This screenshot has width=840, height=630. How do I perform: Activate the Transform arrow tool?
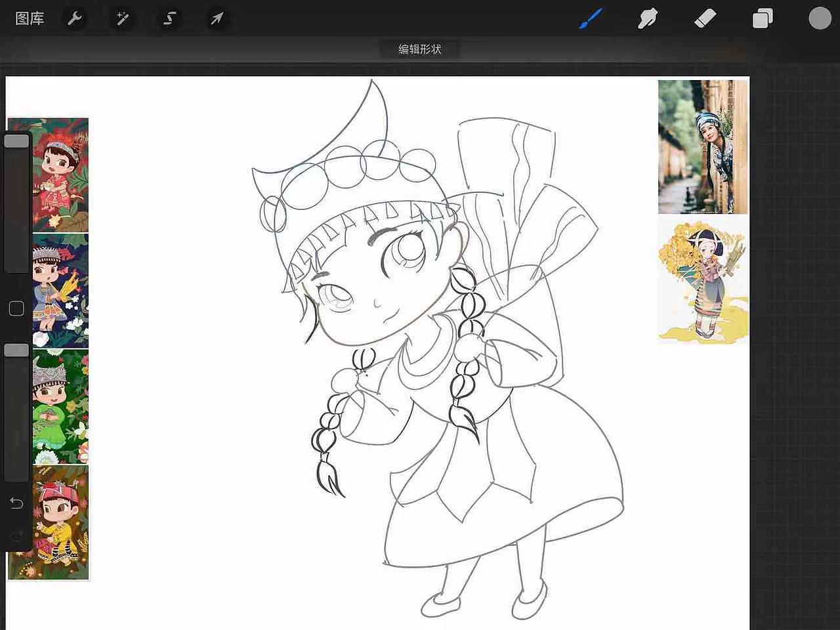[x=217, y=18]
